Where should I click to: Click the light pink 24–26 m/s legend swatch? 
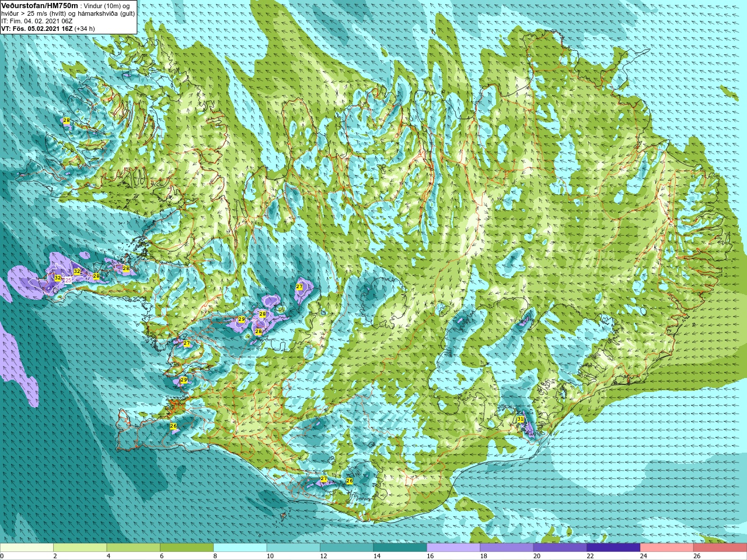pos(667,548)
